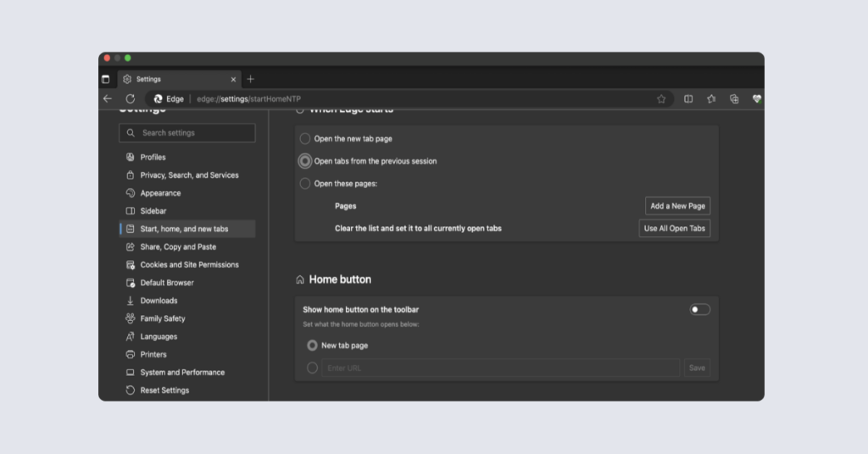Screen dimensions: 868x454
Task: Click the Printers icon
Action: tap(130, 354)
